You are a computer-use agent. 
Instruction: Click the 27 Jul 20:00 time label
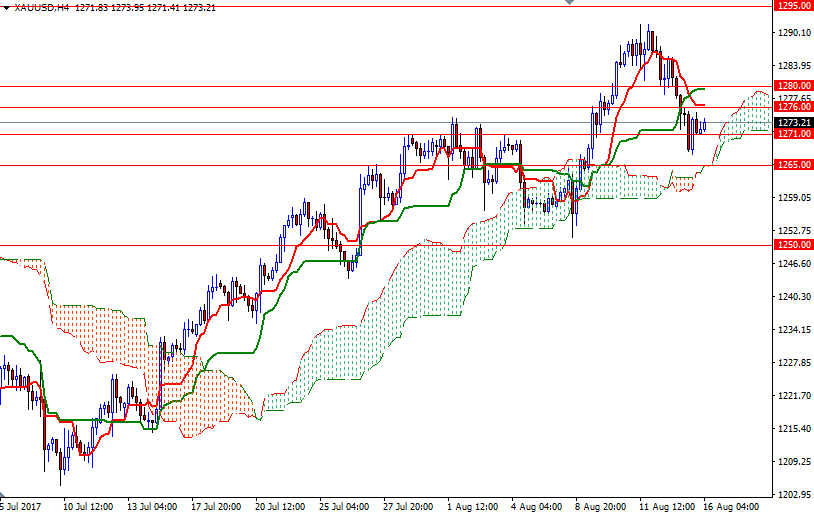(409, 507)
